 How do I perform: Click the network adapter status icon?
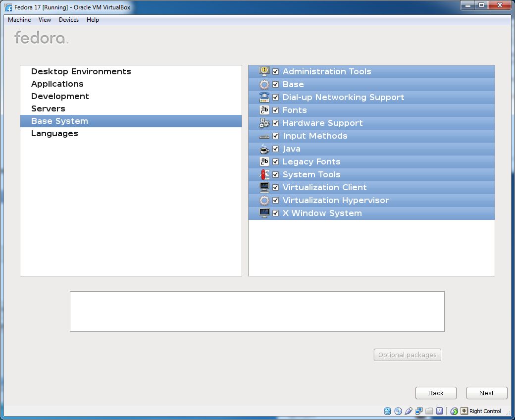[x=419, y=411]
